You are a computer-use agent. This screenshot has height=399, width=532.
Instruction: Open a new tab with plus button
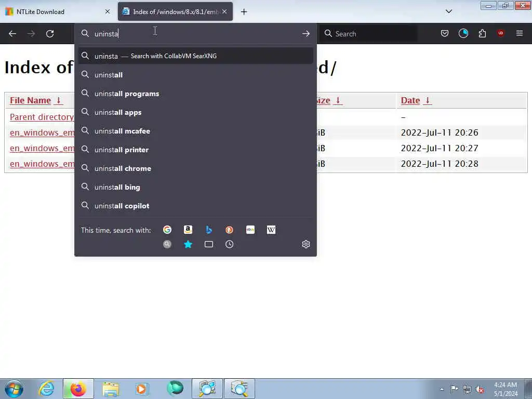[x=244, y=12]
